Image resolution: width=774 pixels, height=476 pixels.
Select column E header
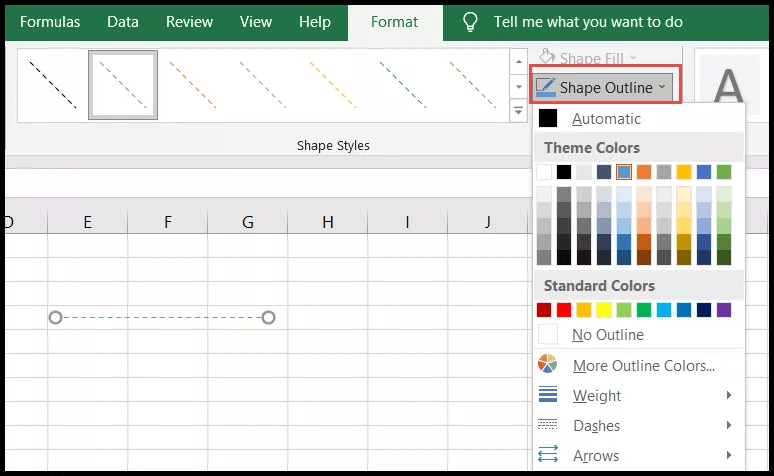pos(87,222)
